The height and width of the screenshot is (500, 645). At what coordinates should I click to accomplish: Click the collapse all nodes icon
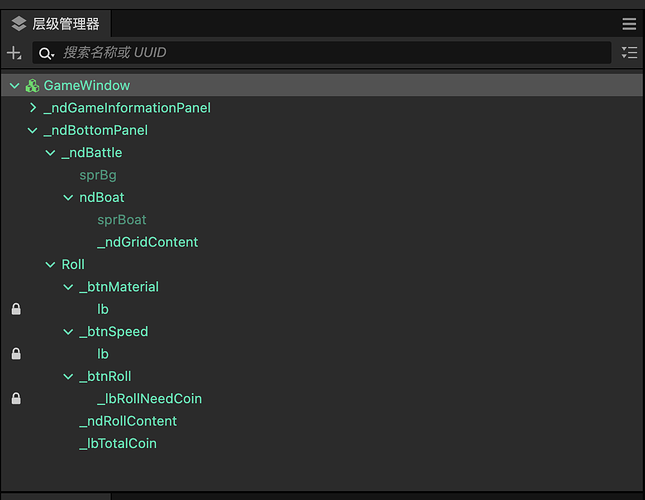629,53
